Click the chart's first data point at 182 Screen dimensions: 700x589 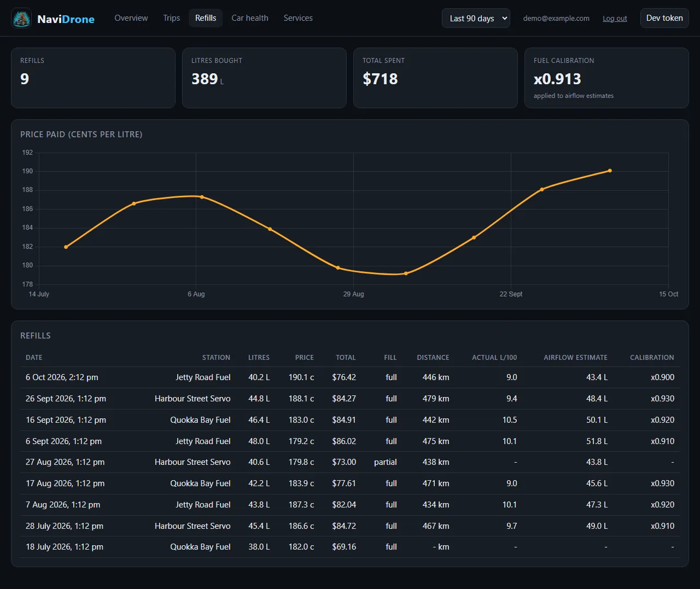tap(66, 247)
